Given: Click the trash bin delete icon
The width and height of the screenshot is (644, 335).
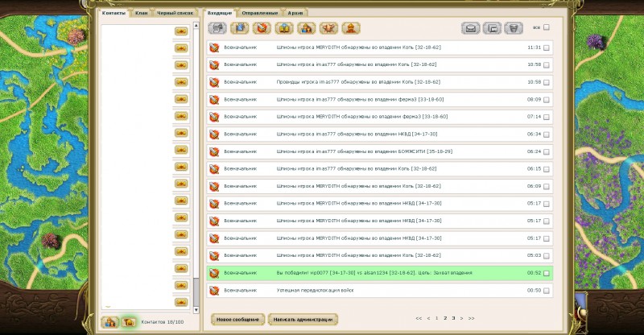Looking at the screenshot, I should [x=513, y=28].
